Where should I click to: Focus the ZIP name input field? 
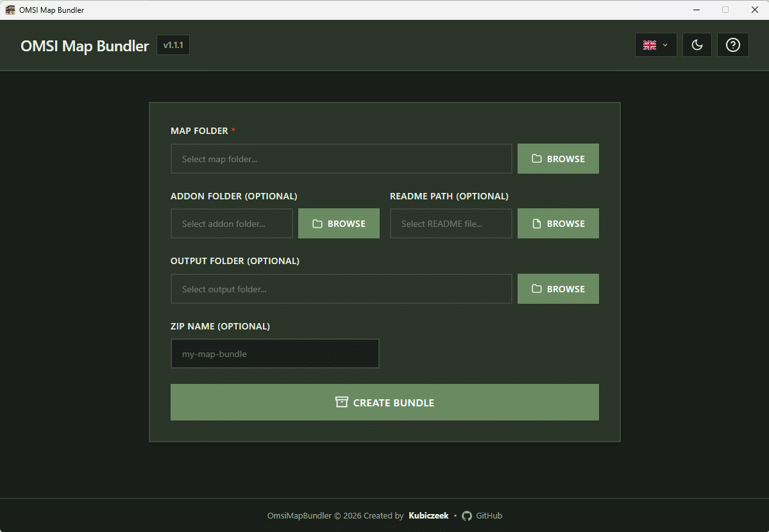[x=275, y=354]
